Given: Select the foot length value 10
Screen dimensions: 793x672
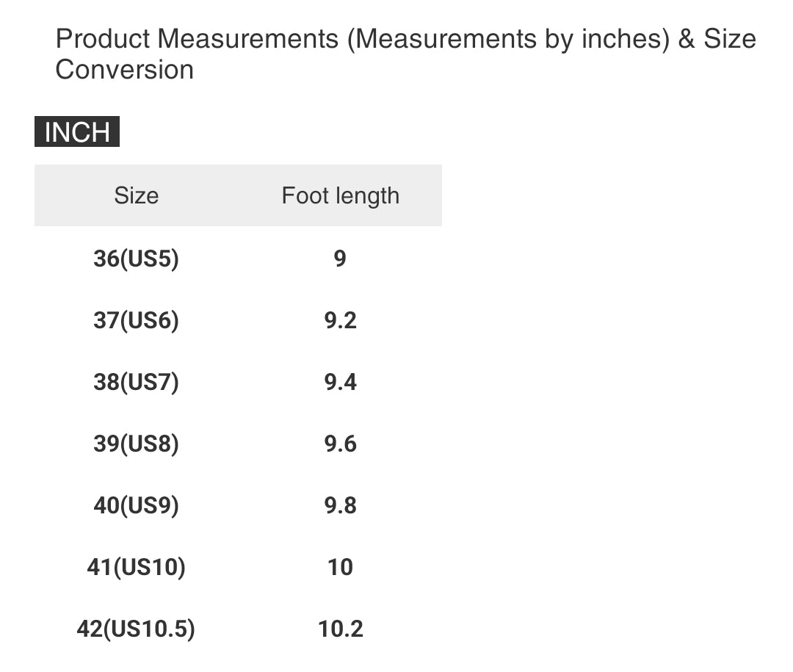Looking at the screenshot, I should (340, 567).
